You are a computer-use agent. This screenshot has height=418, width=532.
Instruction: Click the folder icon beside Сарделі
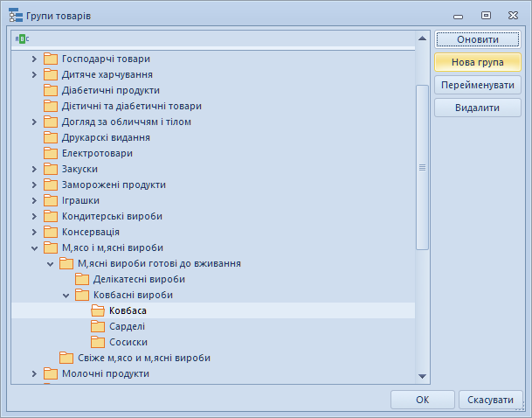97,326
